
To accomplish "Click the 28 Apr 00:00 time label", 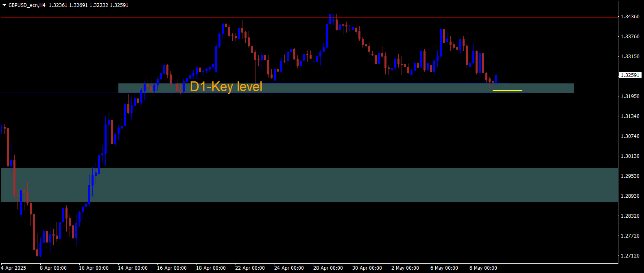I will [x=328, y=268].
